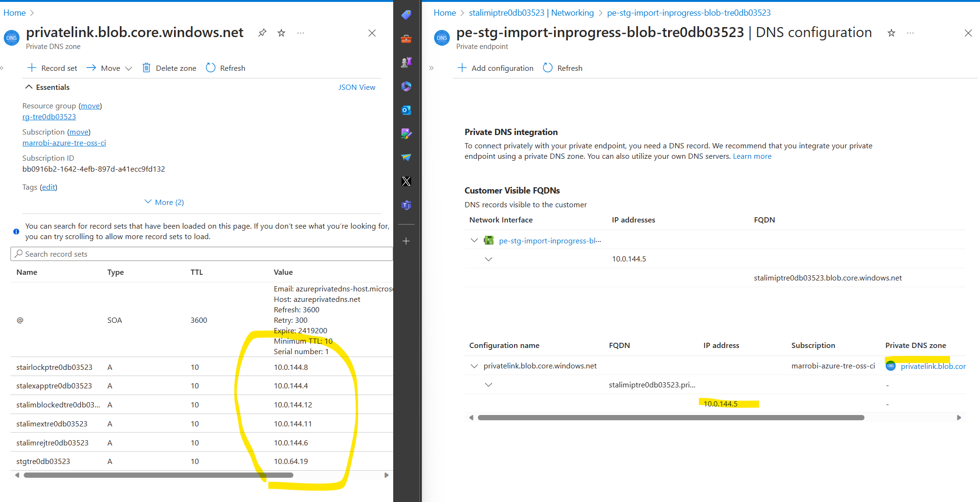Open the ellipsis menu on the DNS configuration blade
This screenshot has width=980, height=502.
point(911,33)
